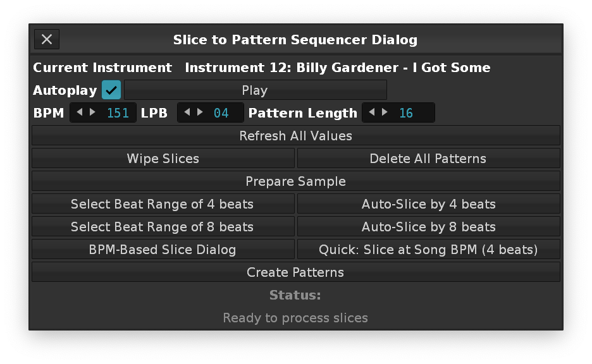The image size is (592, 364).
Task: Increase LPB with the right arrow
Action: tap(200, 112)
